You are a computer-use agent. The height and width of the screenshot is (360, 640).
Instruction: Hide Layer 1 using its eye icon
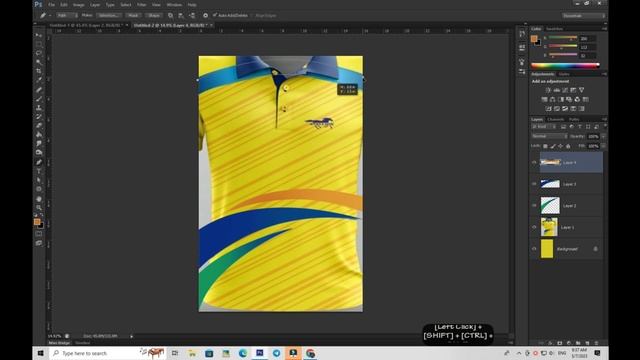[x=534, y=227]
